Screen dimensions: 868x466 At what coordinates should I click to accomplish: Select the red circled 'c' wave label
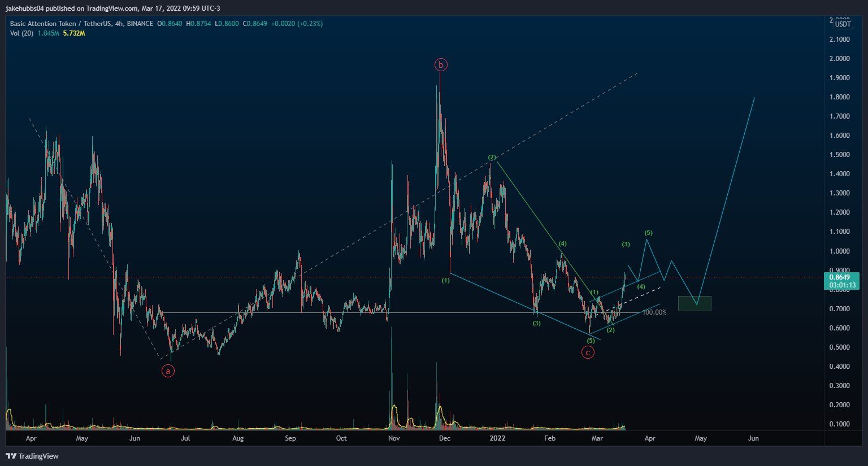pos(588,352)
